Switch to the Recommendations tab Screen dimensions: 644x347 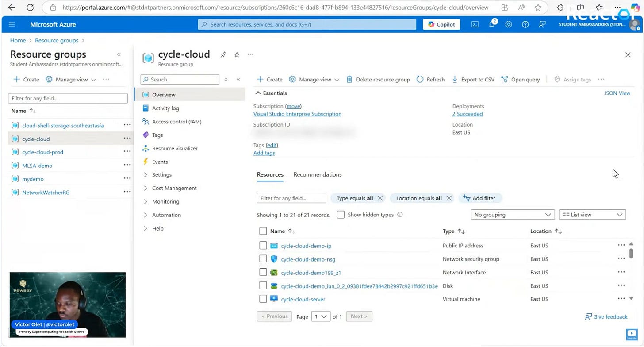tap(318, 174)
